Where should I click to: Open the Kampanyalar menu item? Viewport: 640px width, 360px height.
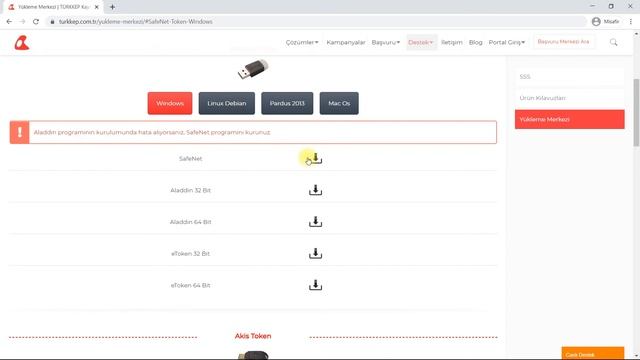[x=346, y=42]
